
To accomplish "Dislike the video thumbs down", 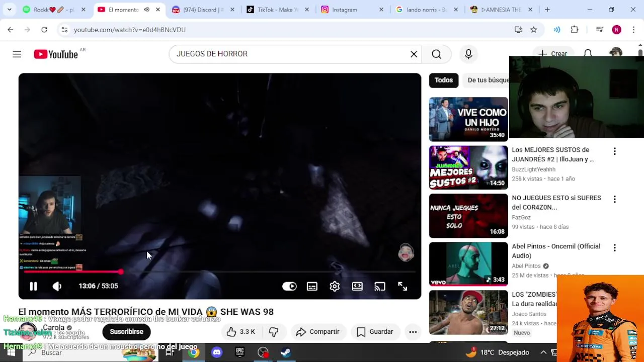I will point(274,332).
